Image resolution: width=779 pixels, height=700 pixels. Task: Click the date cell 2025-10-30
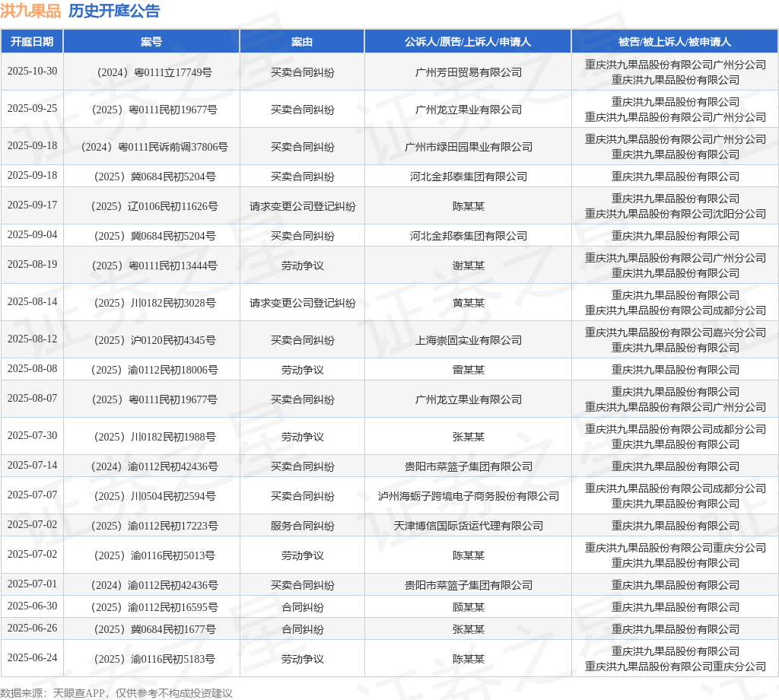32,71
